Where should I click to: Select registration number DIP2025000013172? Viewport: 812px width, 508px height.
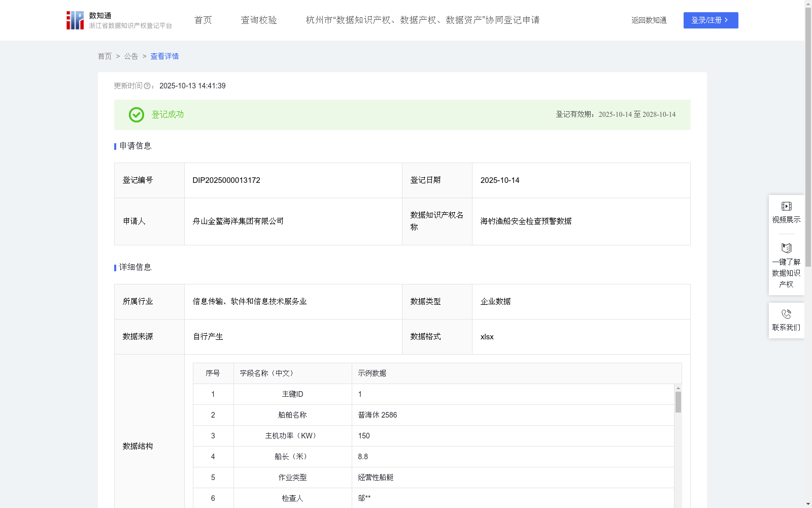226,180
